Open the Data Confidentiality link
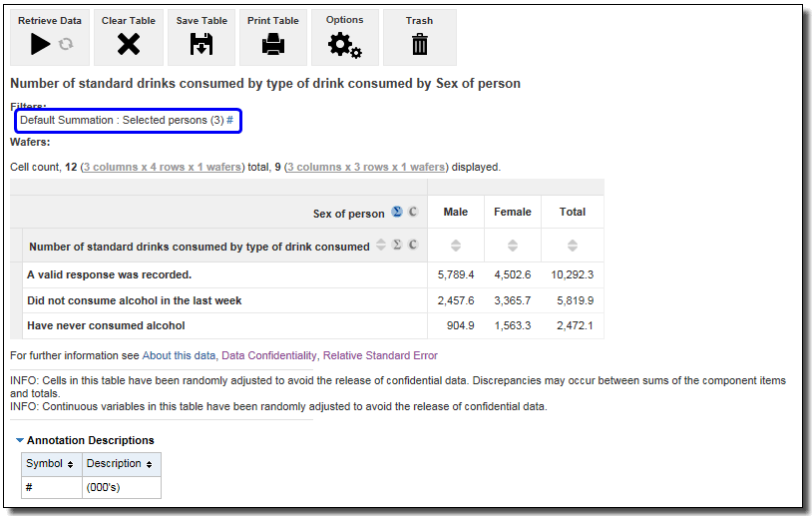This screenshot has height=516, width=812. 268,355
